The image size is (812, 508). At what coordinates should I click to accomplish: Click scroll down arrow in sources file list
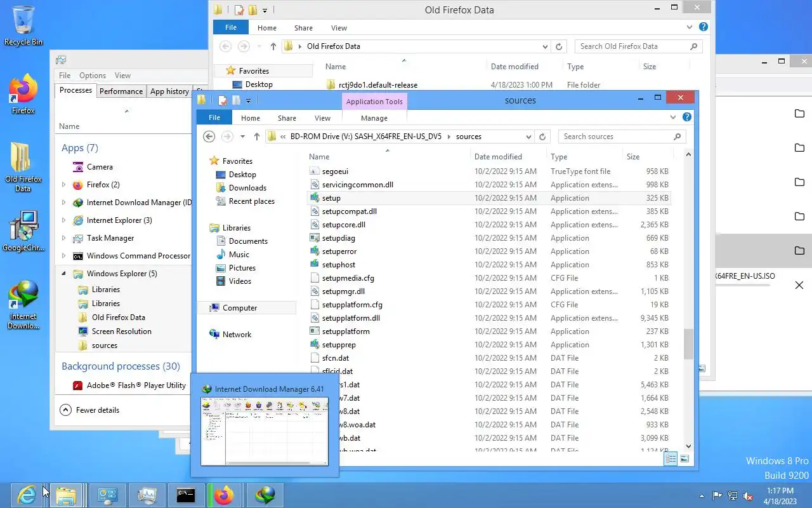(688, 446)
